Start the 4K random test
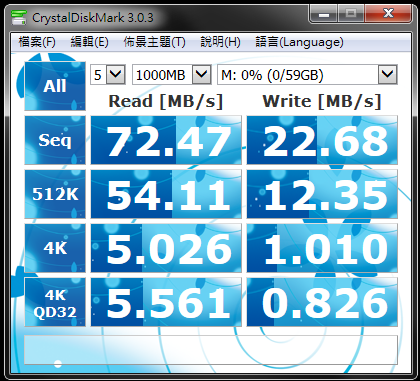Image resolution: width=420 pixels, height=381 pixels. pyautogui.click(x=55, y=248)
